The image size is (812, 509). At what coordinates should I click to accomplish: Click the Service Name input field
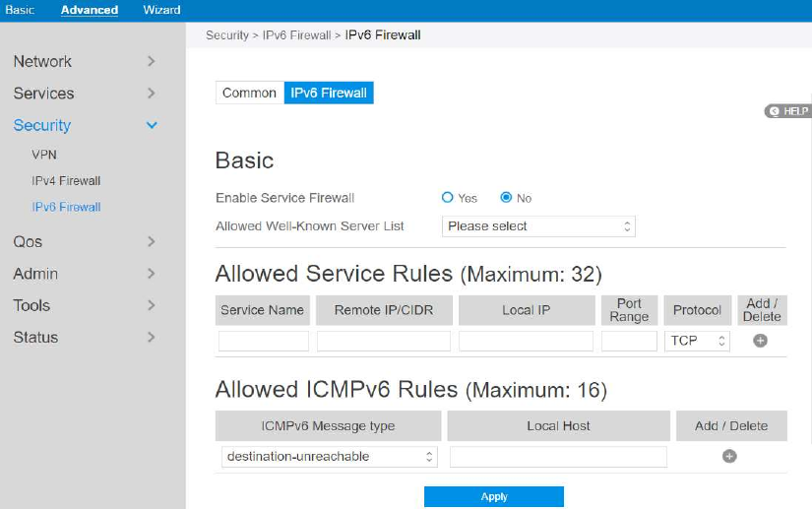coord(263,341)
